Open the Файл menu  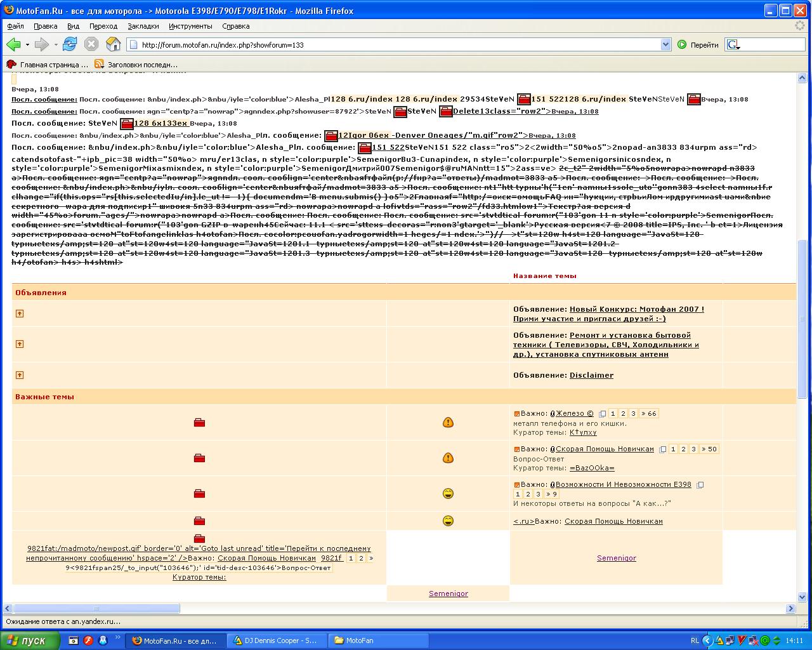point(15,26)
